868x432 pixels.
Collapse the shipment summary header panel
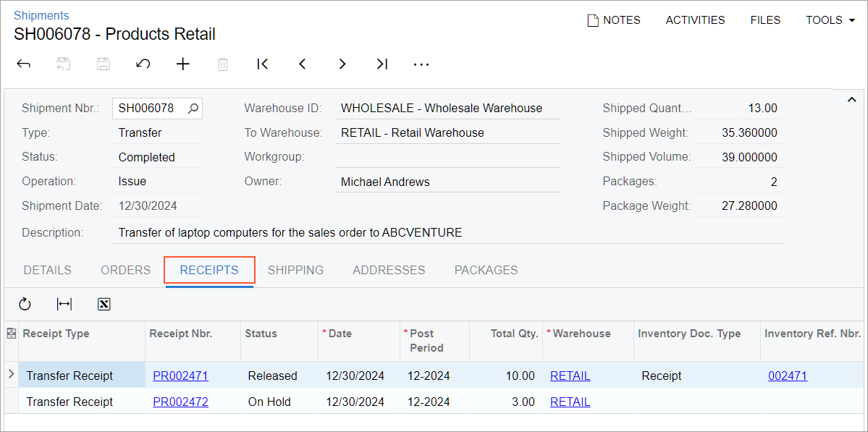(x=852, y=99)
